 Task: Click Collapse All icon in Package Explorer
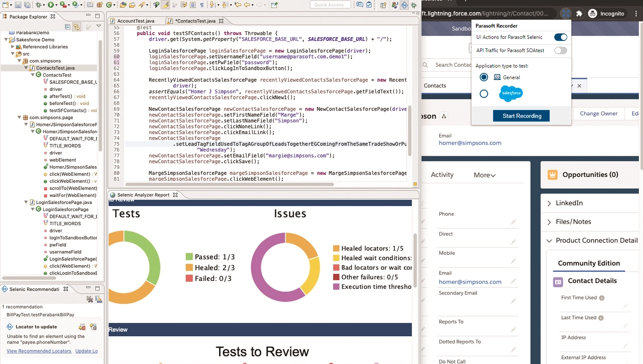tap(68, 27)
